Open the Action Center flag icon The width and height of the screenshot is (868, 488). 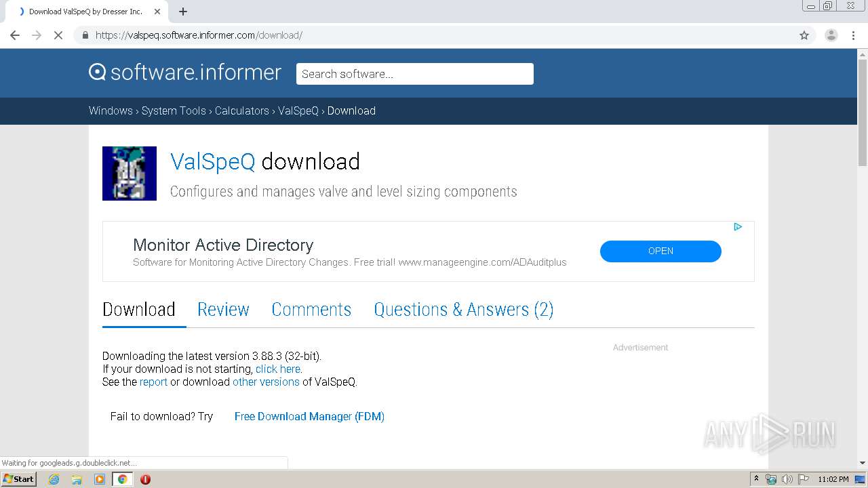click(804, 479)
